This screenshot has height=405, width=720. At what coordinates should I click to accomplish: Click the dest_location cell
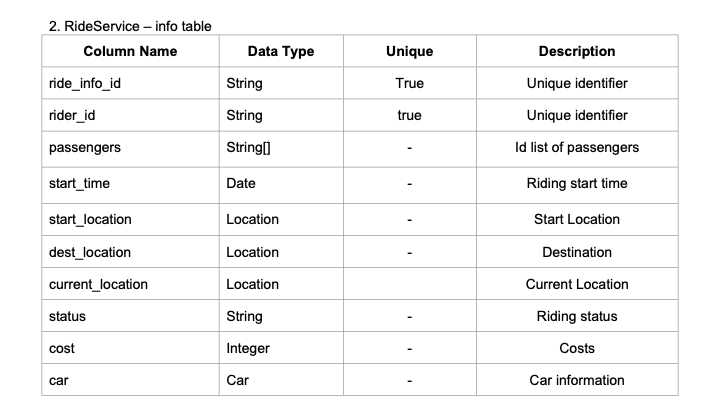130,252
